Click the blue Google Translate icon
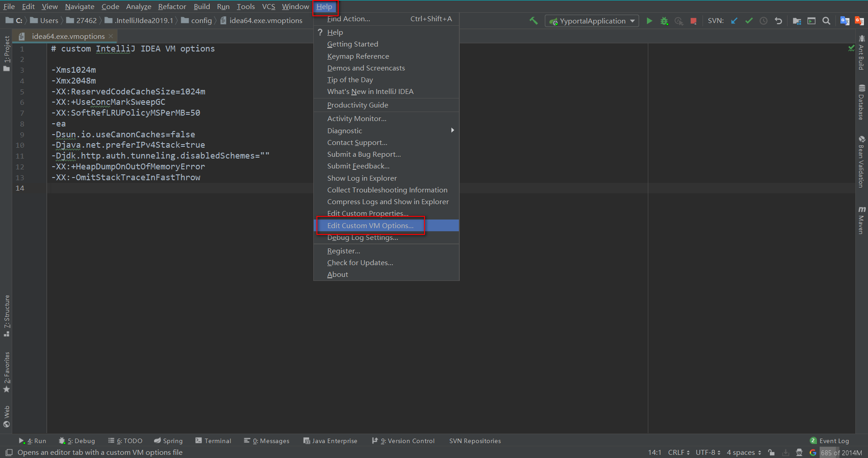 tap(844, 21)
